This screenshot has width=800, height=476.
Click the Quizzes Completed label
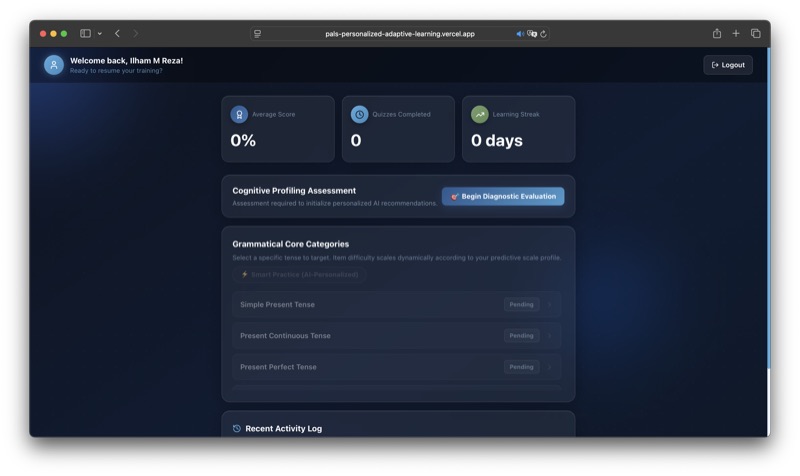click(402, 114)
